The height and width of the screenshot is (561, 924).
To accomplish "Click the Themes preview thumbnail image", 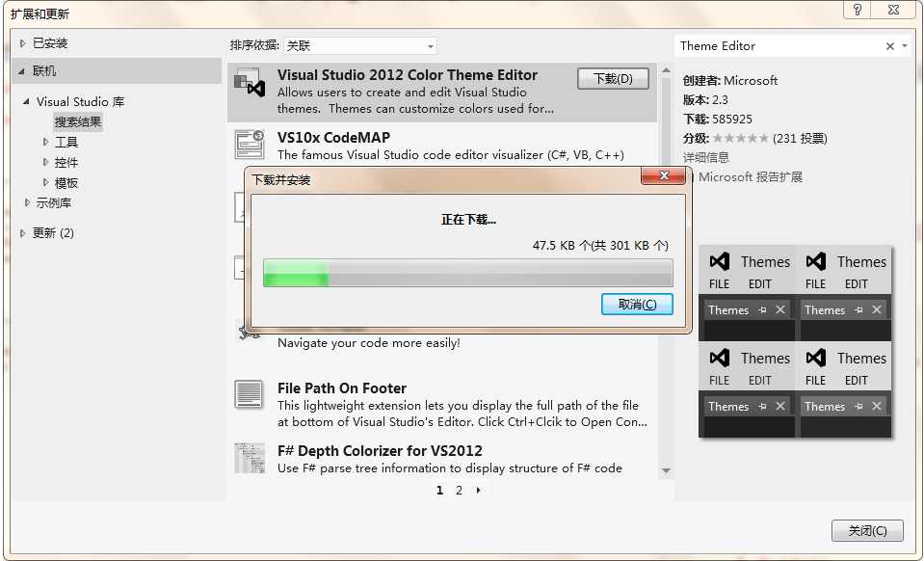I will (x=795, y=342).
